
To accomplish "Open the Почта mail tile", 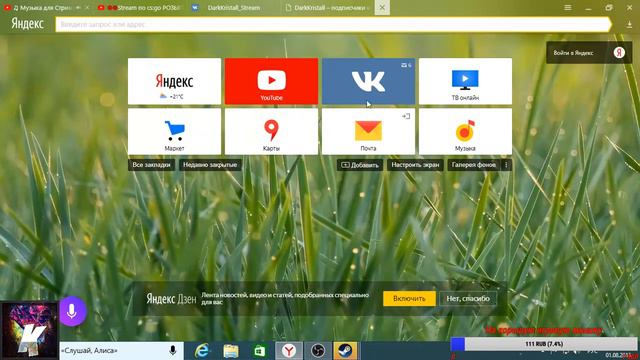I will coord(368,131).
